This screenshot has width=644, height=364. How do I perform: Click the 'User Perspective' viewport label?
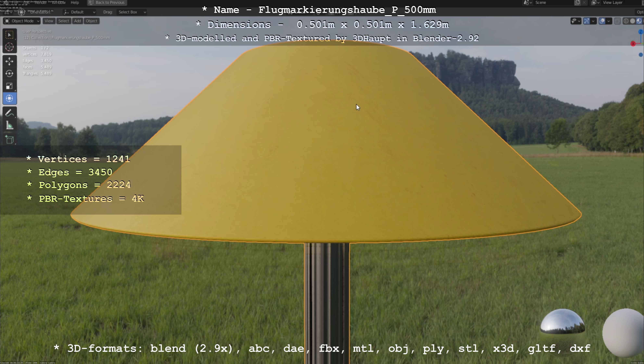(37, 31)
